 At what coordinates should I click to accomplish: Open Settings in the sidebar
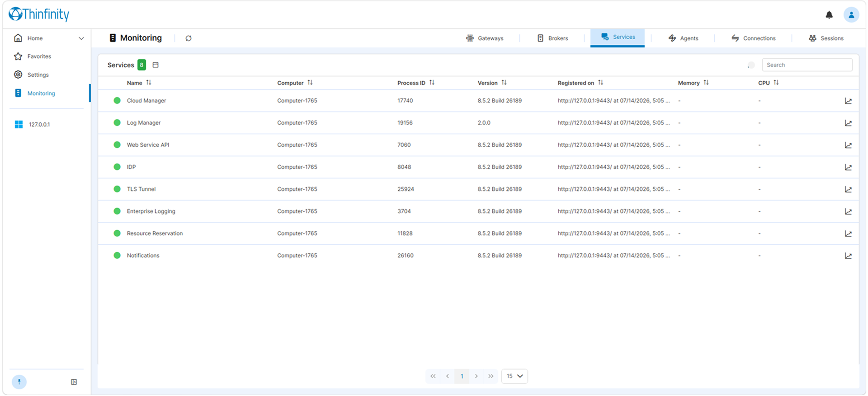pos(38,75)
